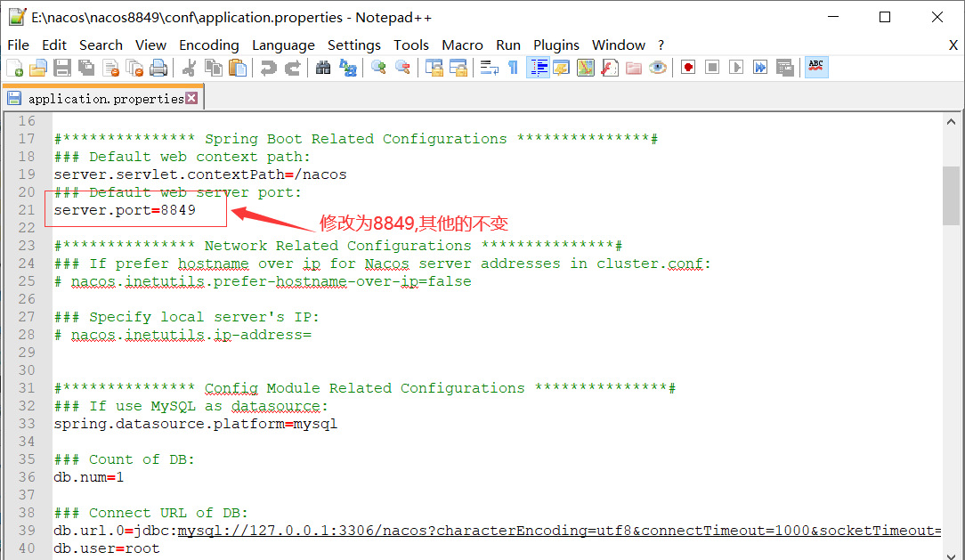Toggle Show All Characters pilcrow icon
965x560 pixels.
pos(514,68)
